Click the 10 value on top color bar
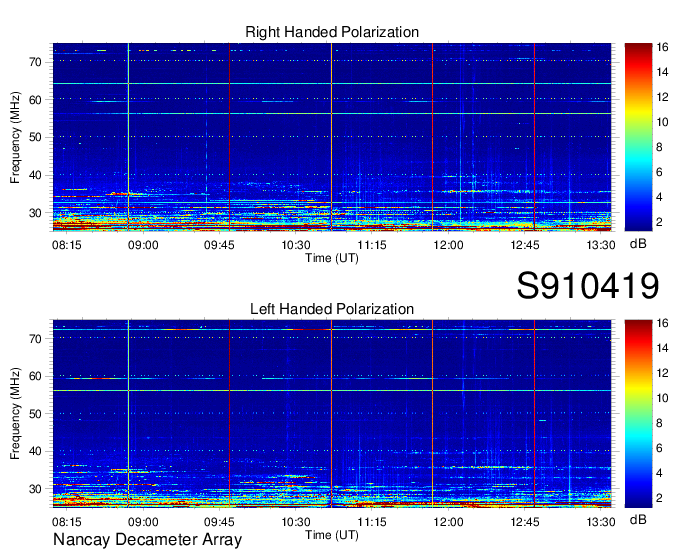The width and height of the screenshot is (680, 552). 662,122
